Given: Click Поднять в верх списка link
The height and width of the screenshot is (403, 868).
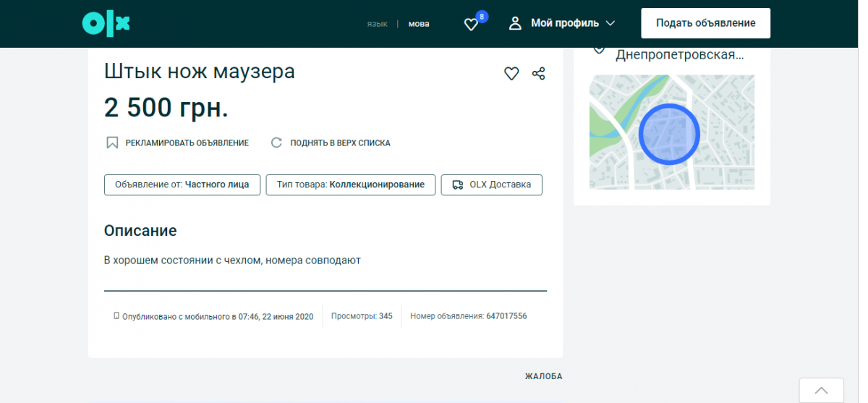Looking at the screenshot, I should [340, 143].
